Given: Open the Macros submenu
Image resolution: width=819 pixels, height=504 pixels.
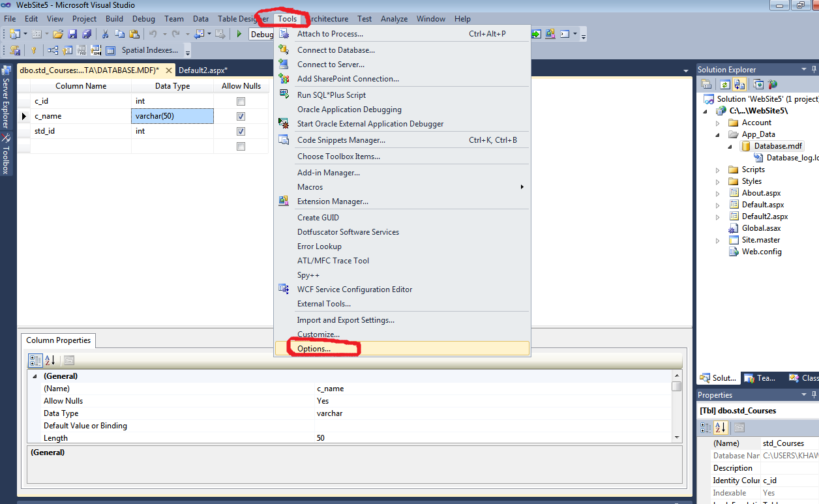Looking at the screenshot, I should [310, 187].
